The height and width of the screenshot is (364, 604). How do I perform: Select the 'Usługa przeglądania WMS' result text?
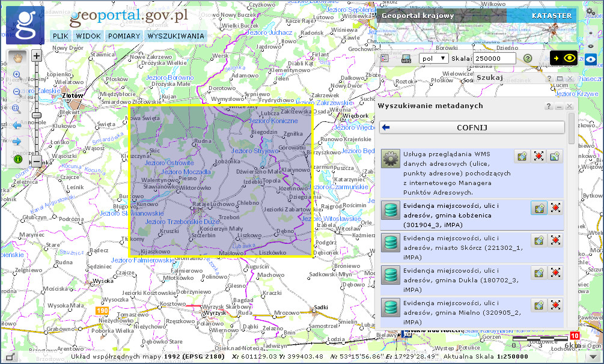click(457, 173)
